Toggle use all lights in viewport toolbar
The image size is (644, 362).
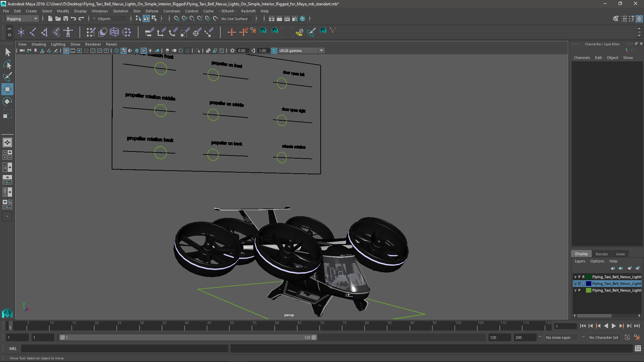(150, 51)
